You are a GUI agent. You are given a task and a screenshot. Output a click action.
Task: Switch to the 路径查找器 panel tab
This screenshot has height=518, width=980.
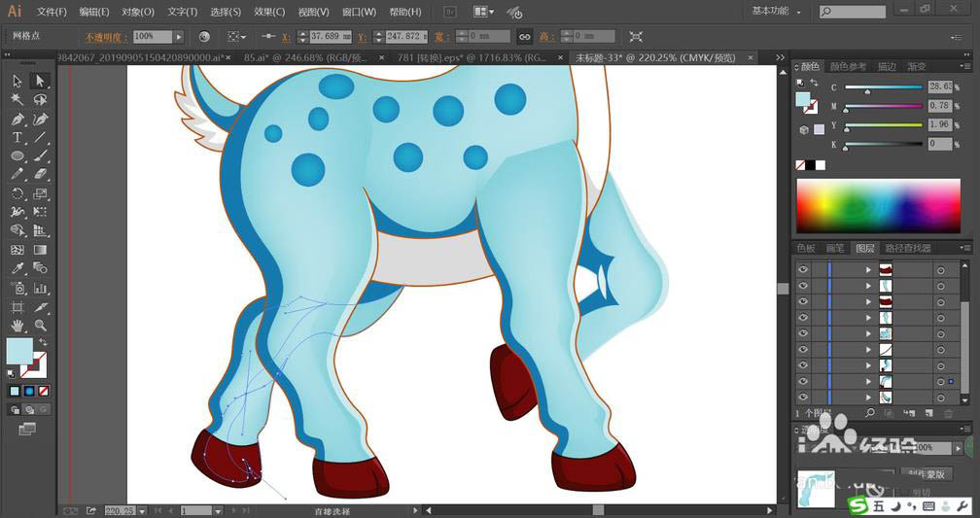tap(909, 248)
